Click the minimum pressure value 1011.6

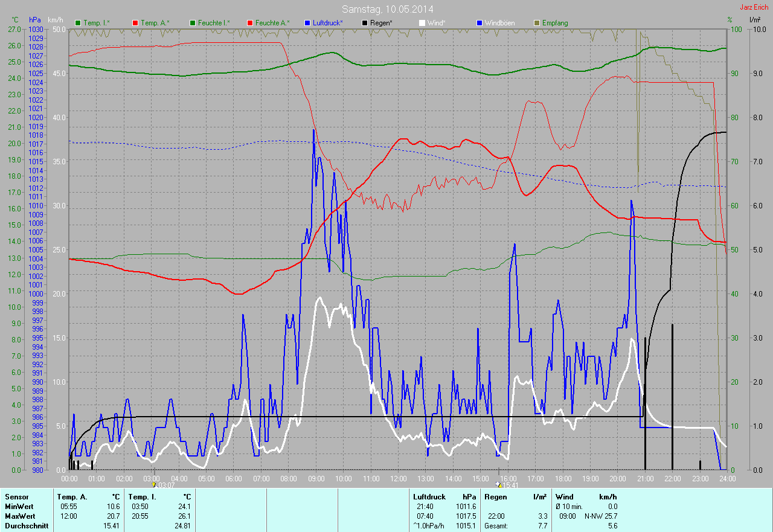tap(466, 507)
